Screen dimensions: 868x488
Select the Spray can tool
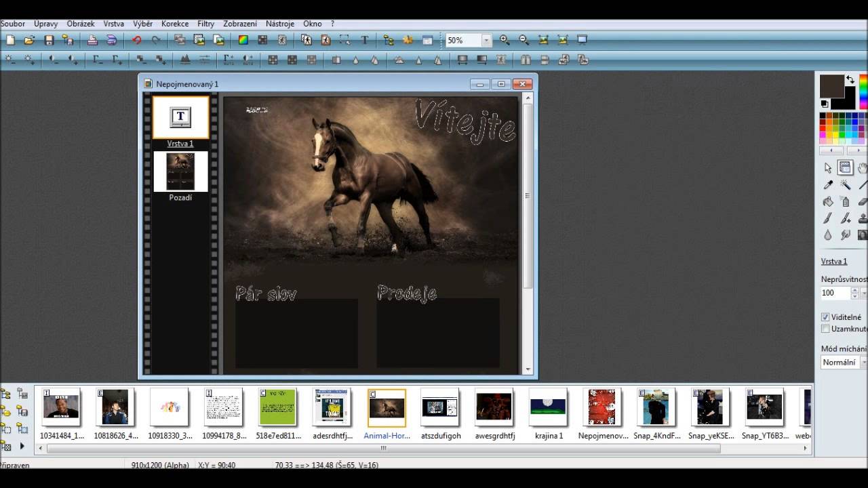(845, 201)
